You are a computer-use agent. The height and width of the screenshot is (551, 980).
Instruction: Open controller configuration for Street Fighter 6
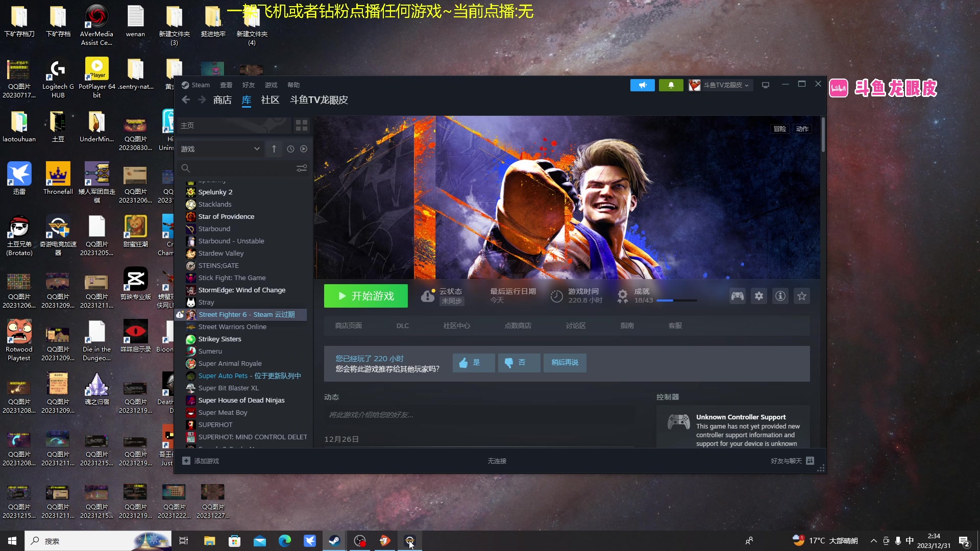click(737, 296)
